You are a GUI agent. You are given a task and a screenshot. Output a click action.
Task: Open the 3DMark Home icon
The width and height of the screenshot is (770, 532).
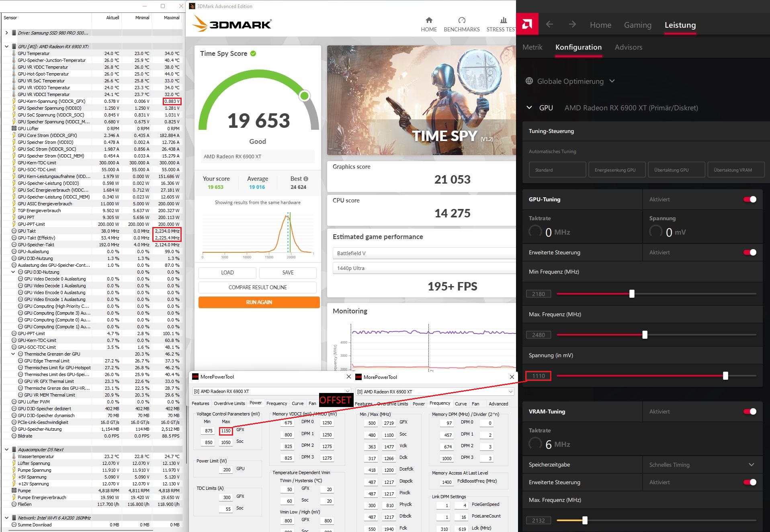[429, 20]
